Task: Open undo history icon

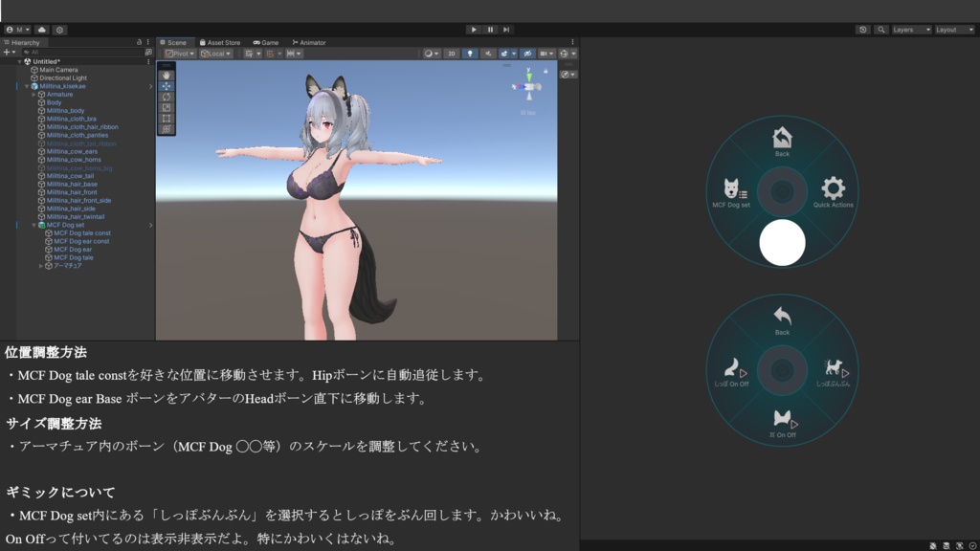Action: [x=863, y=30]
